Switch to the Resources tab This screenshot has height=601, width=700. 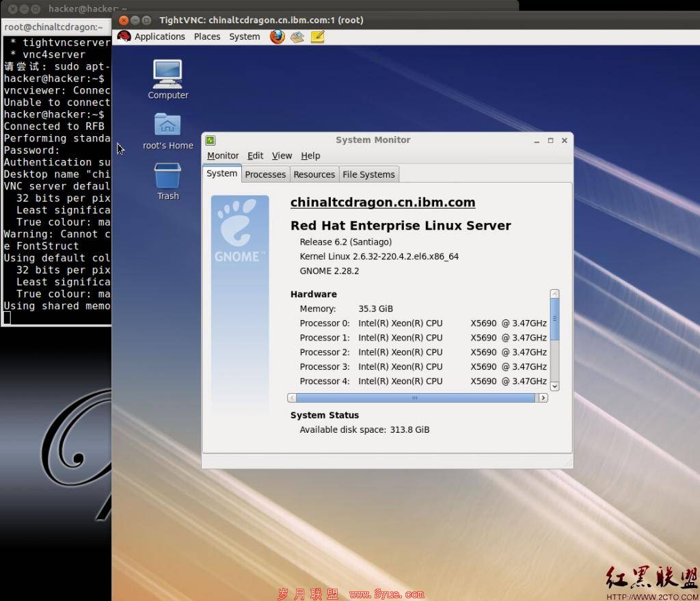314,174
